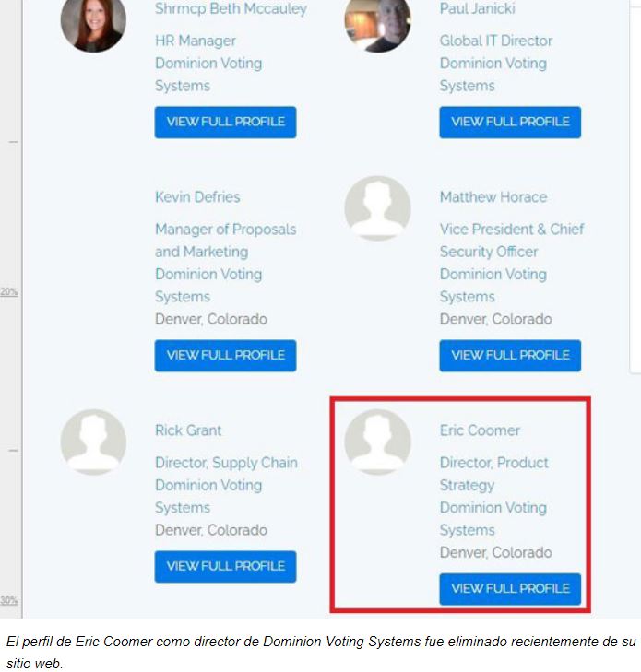Select Eric Coomer's placeholder avatar icon

click(x=378, y=442)
